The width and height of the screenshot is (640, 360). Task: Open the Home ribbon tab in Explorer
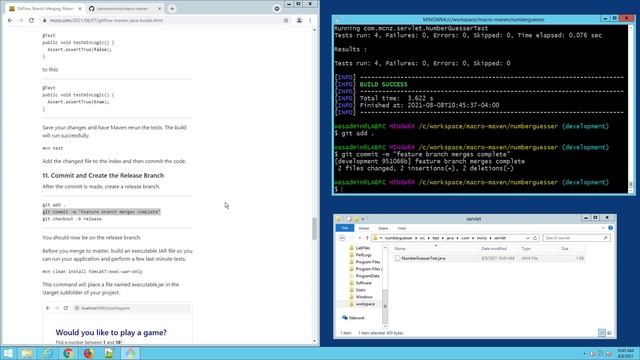(364, 228)
